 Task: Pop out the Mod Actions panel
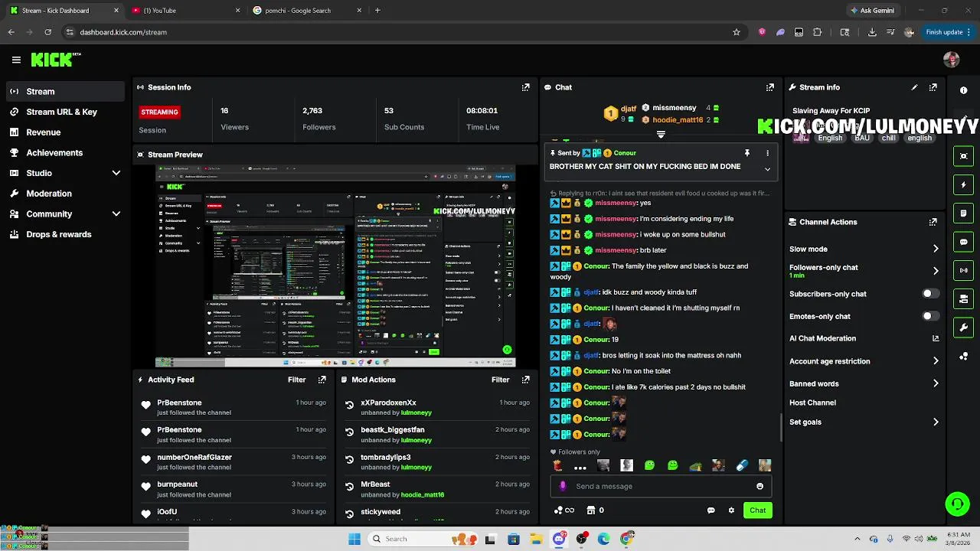point(525,380)
